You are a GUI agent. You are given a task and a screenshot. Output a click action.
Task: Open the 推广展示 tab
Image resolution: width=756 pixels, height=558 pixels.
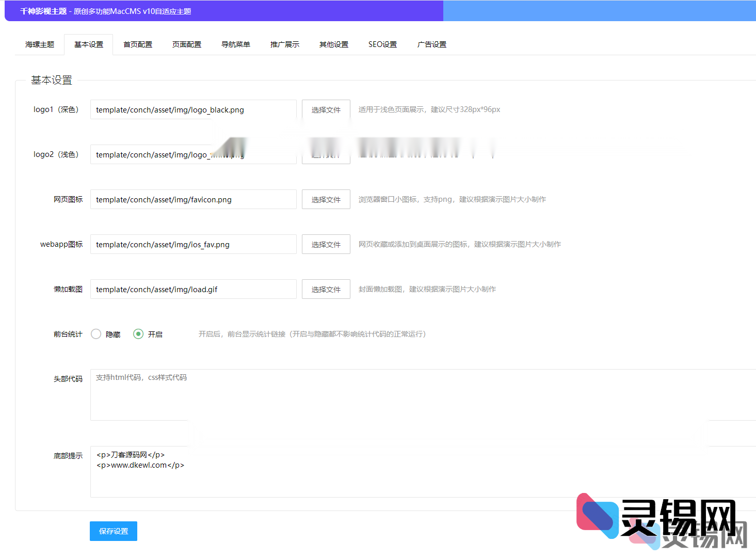coord(284,44)
